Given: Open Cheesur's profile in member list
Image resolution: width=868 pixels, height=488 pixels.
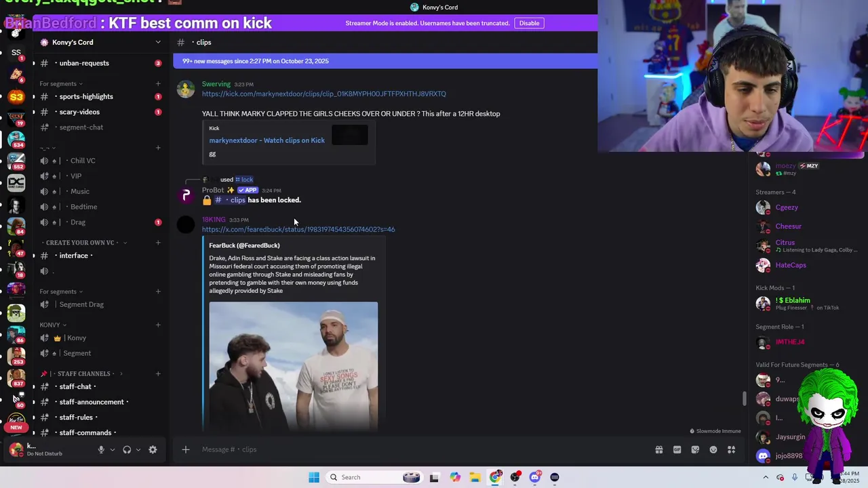Looking at the screenshot, I should point(788,226).
